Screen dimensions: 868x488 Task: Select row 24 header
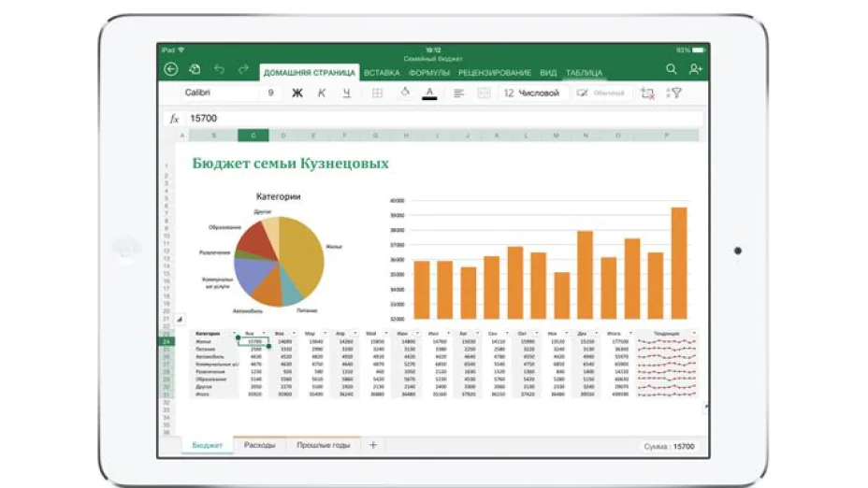(x=166, y=342)
